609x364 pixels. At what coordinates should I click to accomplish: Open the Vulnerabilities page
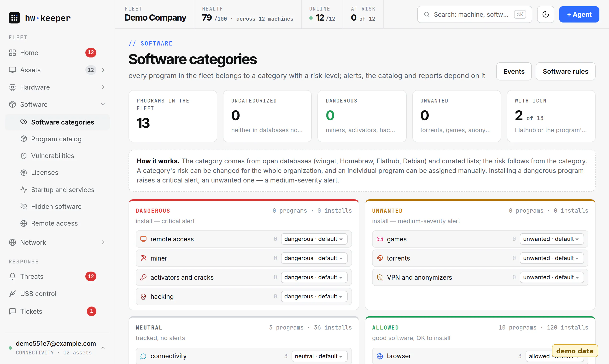tap(57, 156)
